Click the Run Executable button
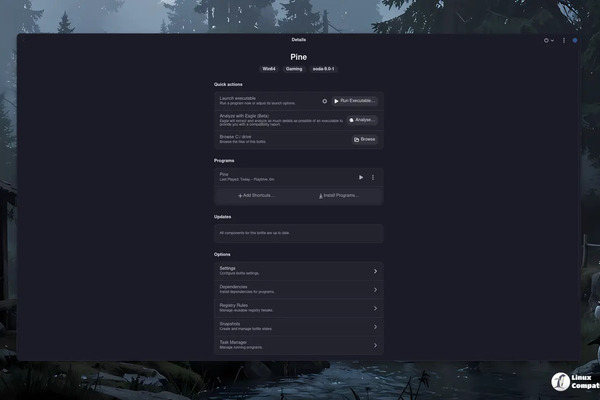The width and height of the screenshot is (600, 400). (355, 101)
